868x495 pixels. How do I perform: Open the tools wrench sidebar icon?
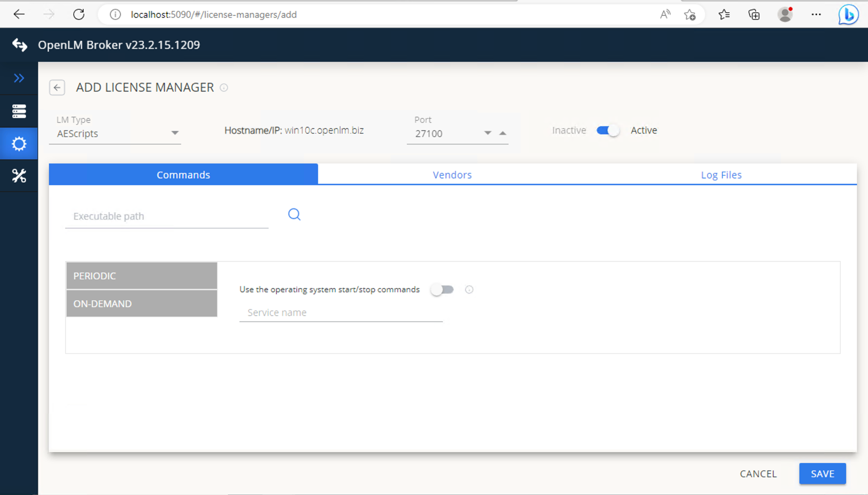coord(19,175)
